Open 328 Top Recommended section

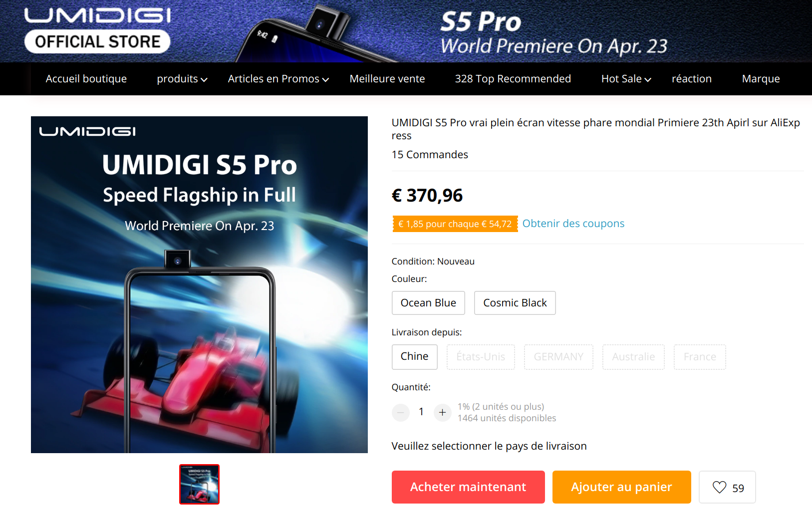point(513,79)
